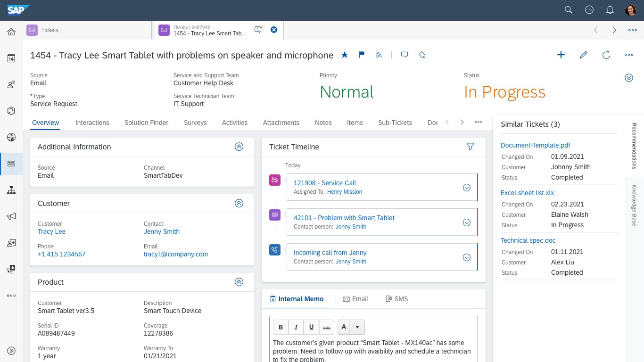Switch to the Solution Finder tab
644x362 pixels.
(146, 123)
